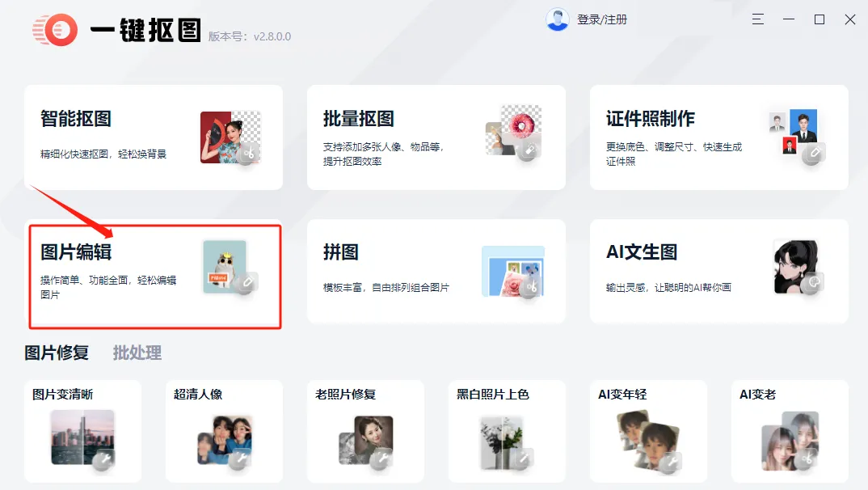The image size is (868, 490).
Task: Open the AI变年轻 feature
Action: click(x=648, y=431)
